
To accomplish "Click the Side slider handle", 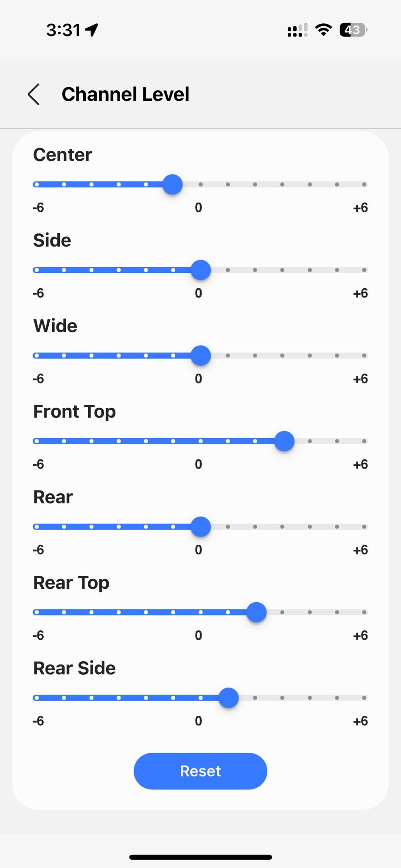I will point(201,270).
